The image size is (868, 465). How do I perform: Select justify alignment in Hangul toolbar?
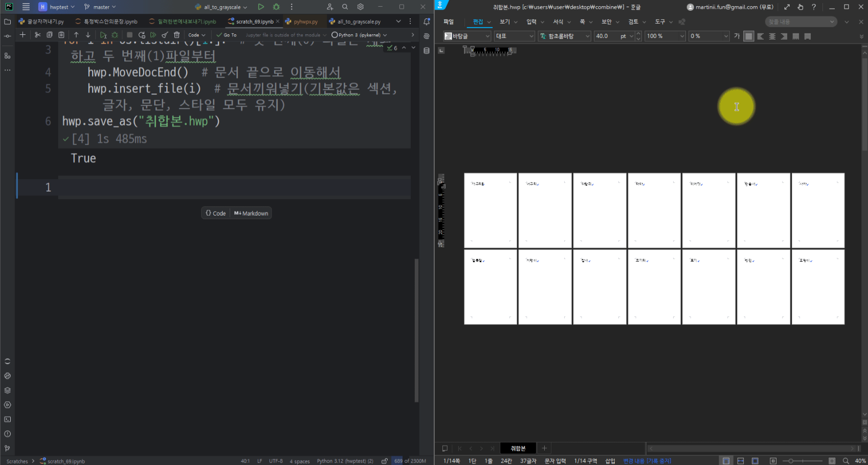click(x=748, y=36)
